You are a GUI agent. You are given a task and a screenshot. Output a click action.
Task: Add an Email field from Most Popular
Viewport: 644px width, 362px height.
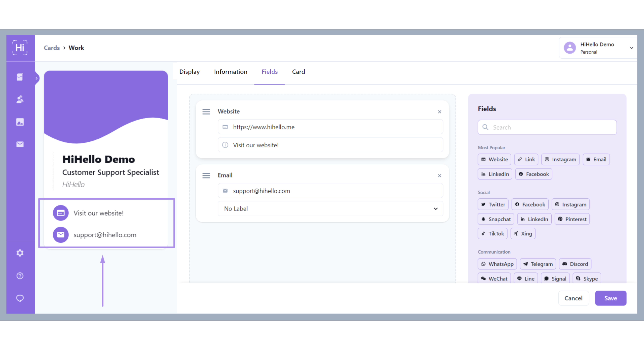pos(596,159)
